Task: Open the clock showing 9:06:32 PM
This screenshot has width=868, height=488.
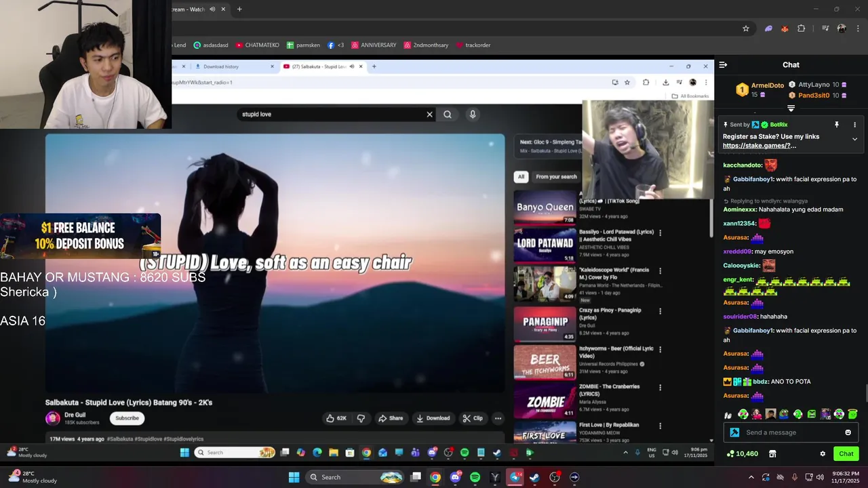Action: pos(845,477)
